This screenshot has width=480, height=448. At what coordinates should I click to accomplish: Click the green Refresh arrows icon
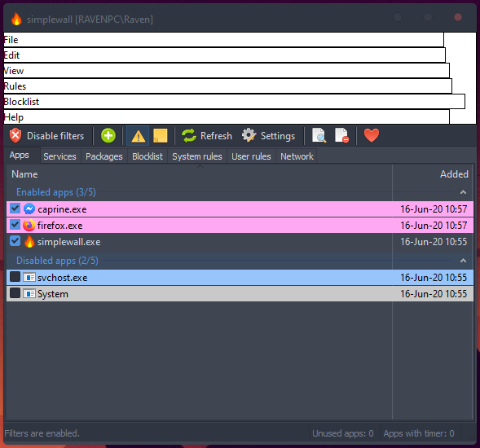click(x=189, y=135)
